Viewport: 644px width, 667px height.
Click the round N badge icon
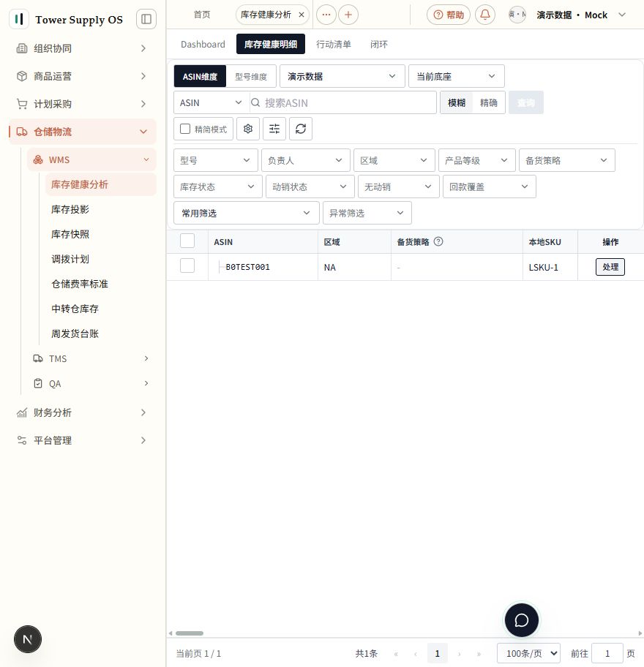coord(28,639)
